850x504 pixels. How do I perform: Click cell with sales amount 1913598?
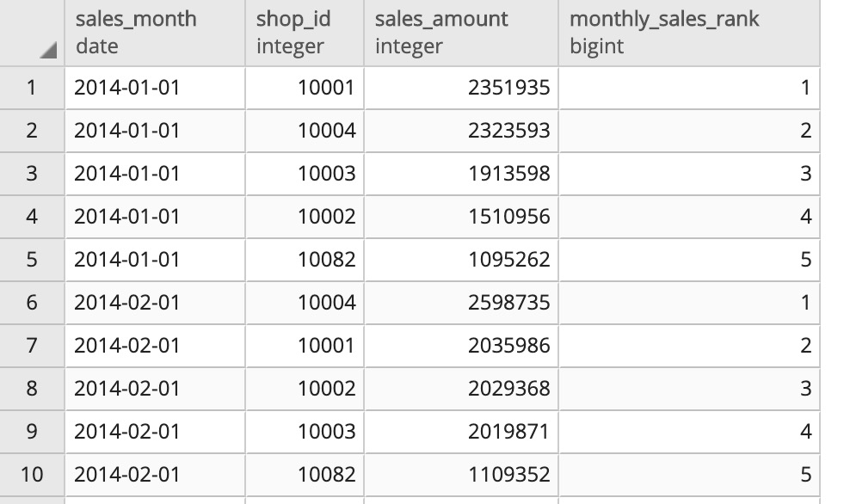[x=461, y=174]
